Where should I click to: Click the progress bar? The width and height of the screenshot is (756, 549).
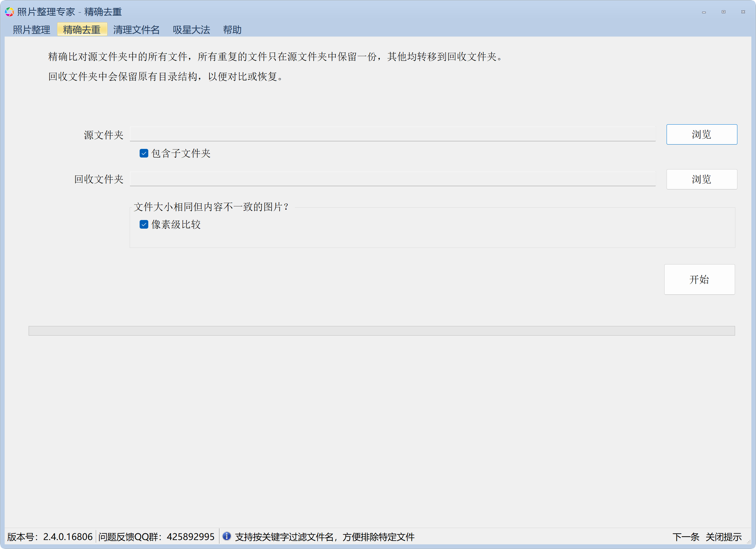click(x=381, y=330)
